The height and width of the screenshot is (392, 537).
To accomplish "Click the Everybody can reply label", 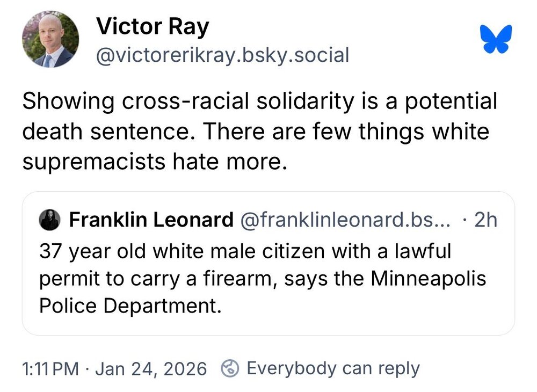I will [333, 368].
